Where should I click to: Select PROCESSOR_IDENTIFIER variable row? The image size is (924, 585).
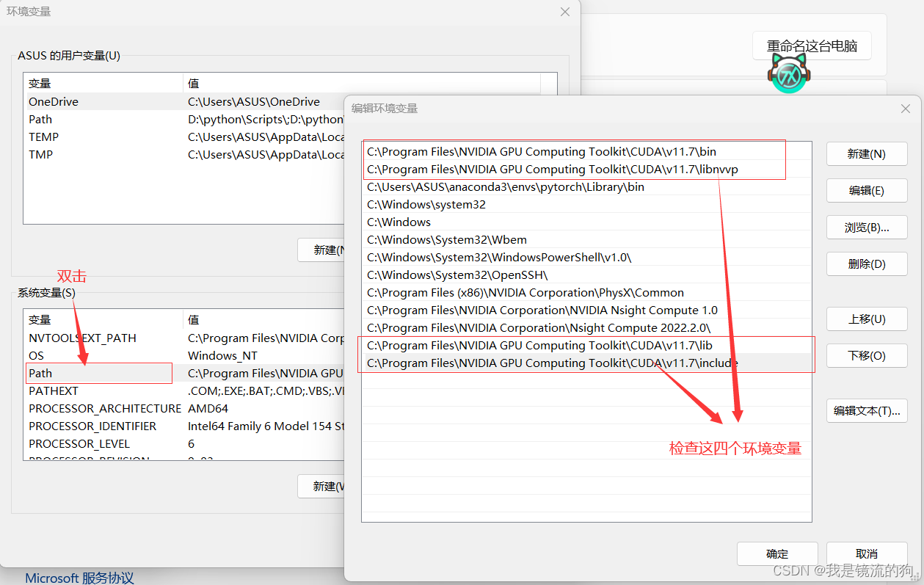(184, 426)
